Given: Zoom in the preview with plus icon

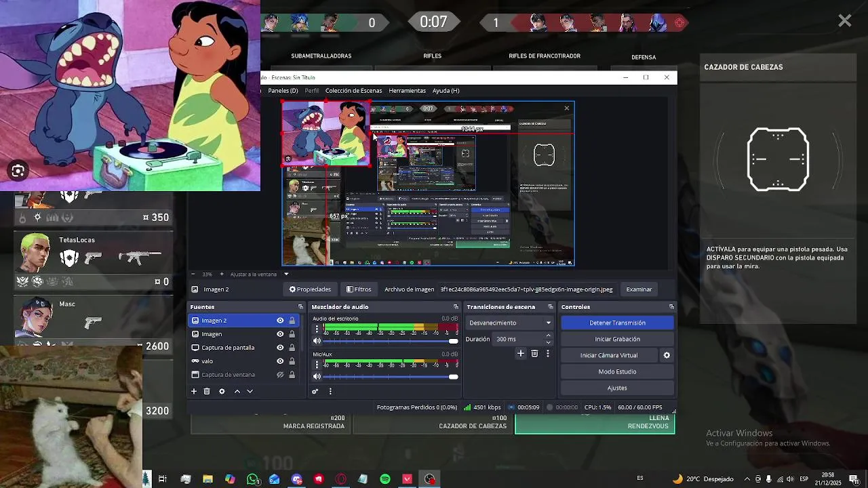Looking at the screenshot, I should 221,274.
